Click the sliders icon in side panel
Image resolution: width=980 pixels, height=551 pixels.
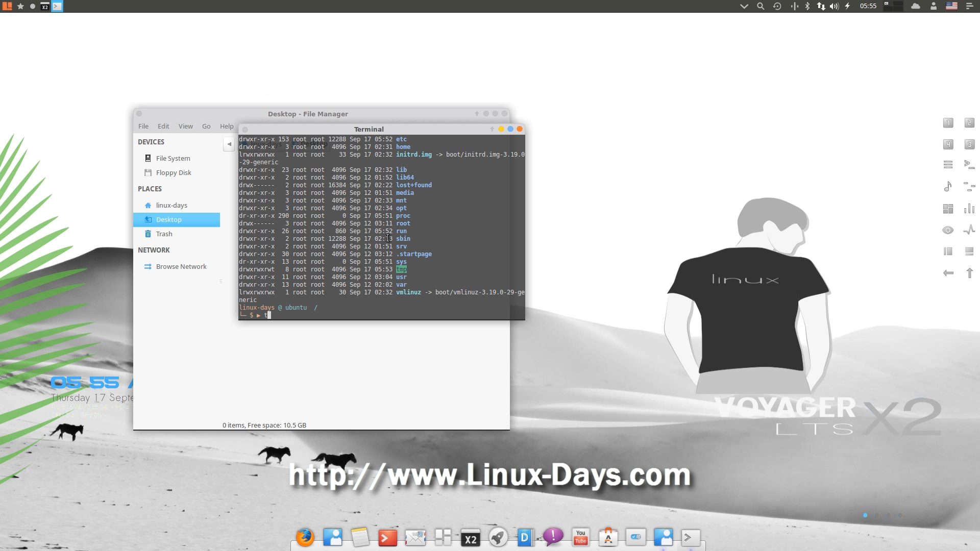click(969, 187)
